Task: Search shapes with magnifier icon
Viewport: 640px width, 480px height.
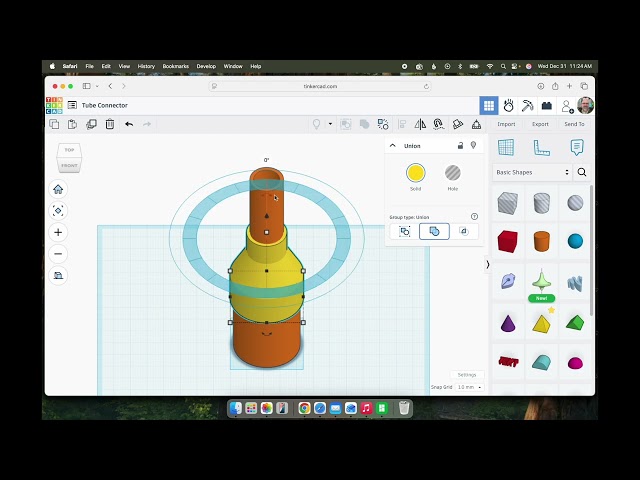Action: coord(582,172)
